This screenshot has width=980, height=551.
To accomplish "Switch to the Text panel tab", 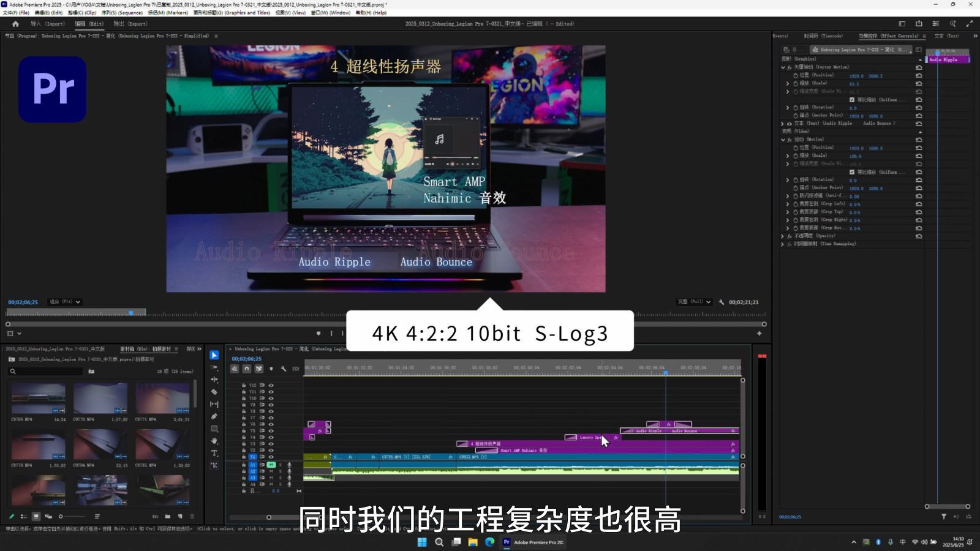I will (x=946, y=36).
